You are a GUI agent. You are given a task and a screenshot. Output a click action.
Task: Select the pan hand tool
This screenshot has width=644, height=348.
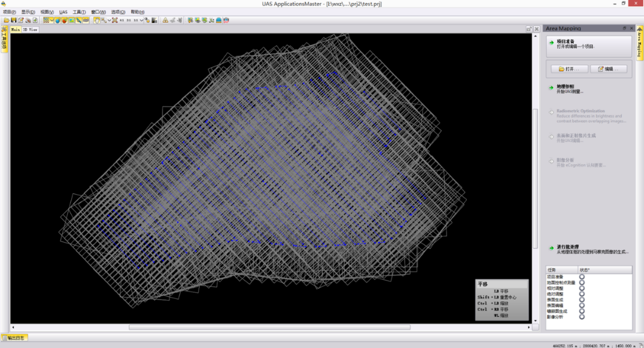click(x=97, y=20)
